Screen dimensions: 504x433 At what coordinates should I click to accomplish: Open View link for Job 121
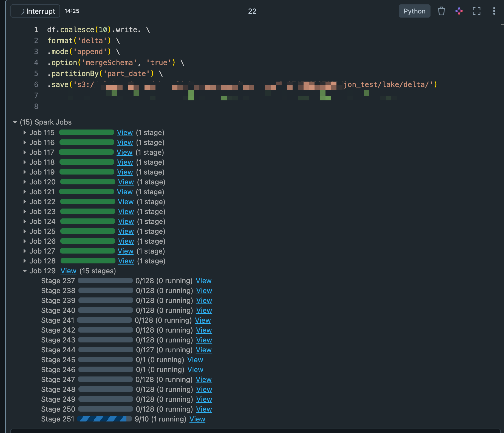(x=125, y=192)
